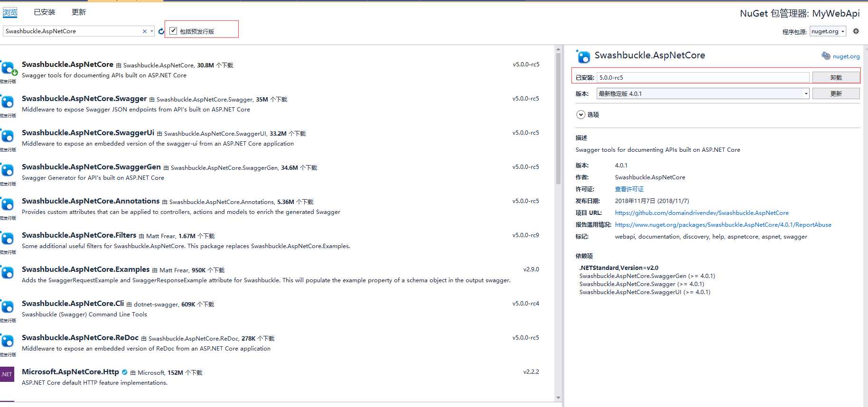The height and width of the screenshot is (407, 868).
Task: Click the NuGet 包管理器: MyWebApi title
Action: [x=800, y=13]
